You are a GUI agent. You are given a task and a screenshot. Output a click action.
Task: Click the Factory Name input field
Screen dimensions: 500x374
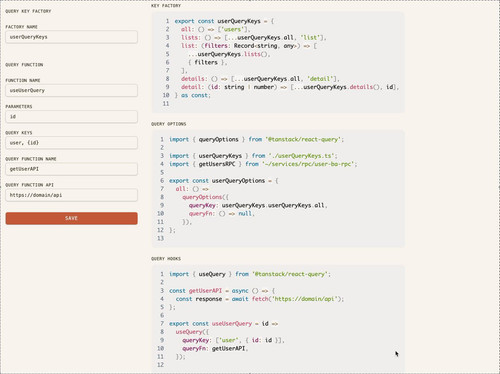point(71,37)
